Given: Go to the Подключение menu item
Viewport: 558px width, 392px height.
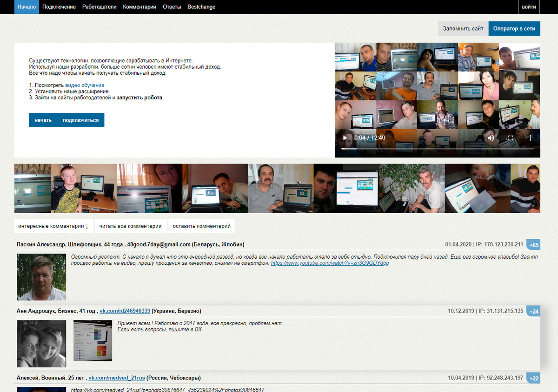Looking at the screenshot, I should [x=59, y=7].
